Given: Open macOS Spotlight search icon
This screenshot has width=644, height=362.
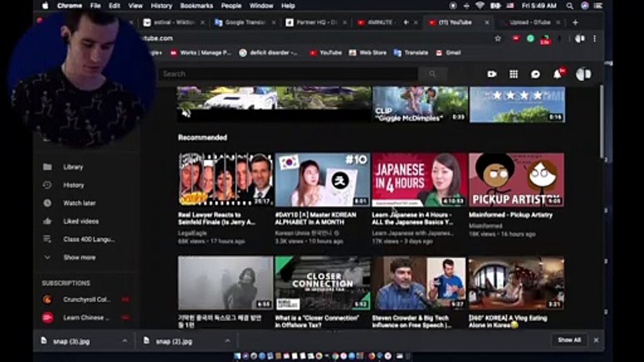Looking at the screenshot, I should [570, 6].
